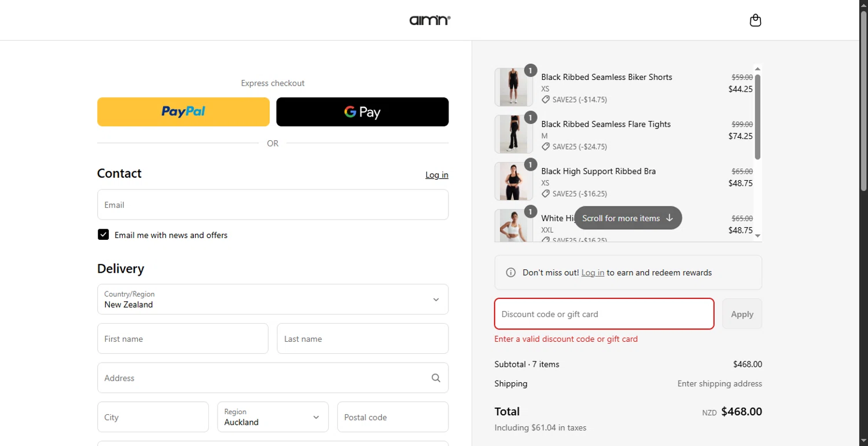This screenshot has width=868, height=446.
Task: Click the red invalid discount code error message
Action: point(566,339)
